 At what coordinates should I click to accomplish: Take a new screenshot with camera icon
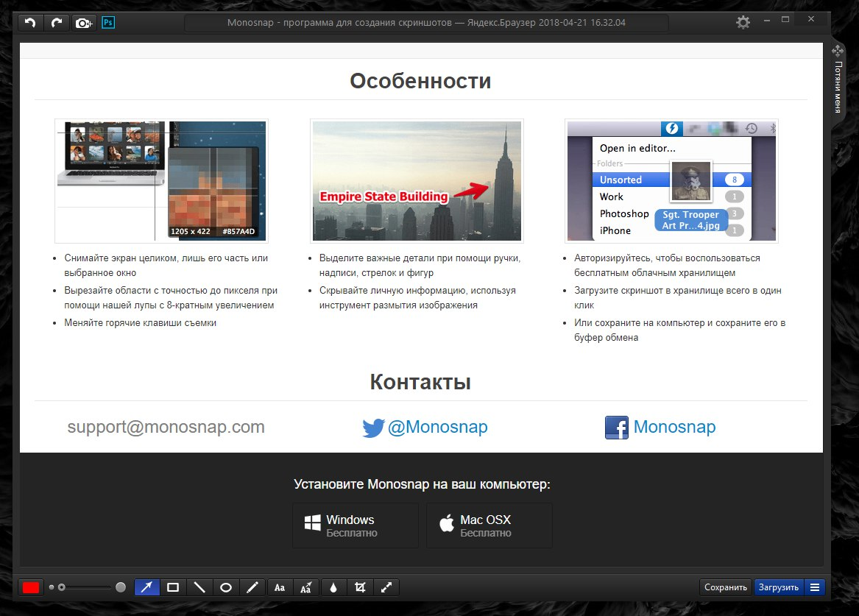83,23
